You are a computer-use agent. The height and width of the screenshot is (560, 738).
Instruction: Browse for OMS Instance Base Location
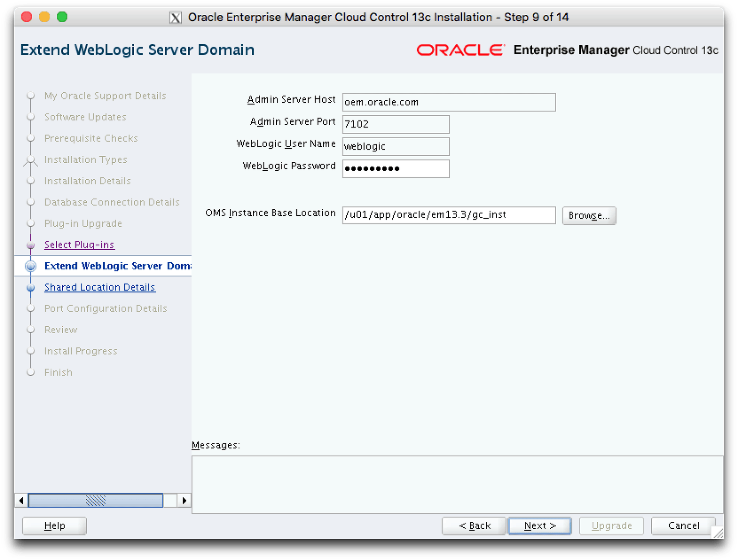pyautogui.click(x=589, y=216)
